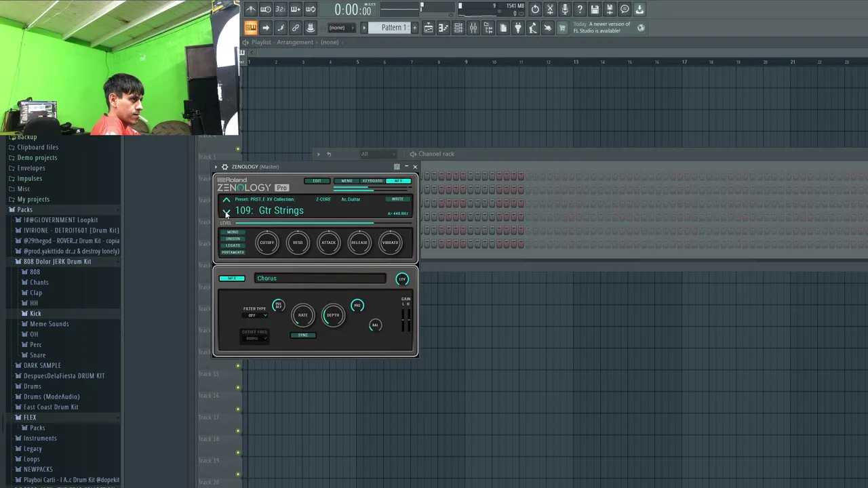The width and height of the screenshot is (868, 488).
Task: Click the undo history circular arrow icon
Action: pyautogui.click(x=535, y=9)
